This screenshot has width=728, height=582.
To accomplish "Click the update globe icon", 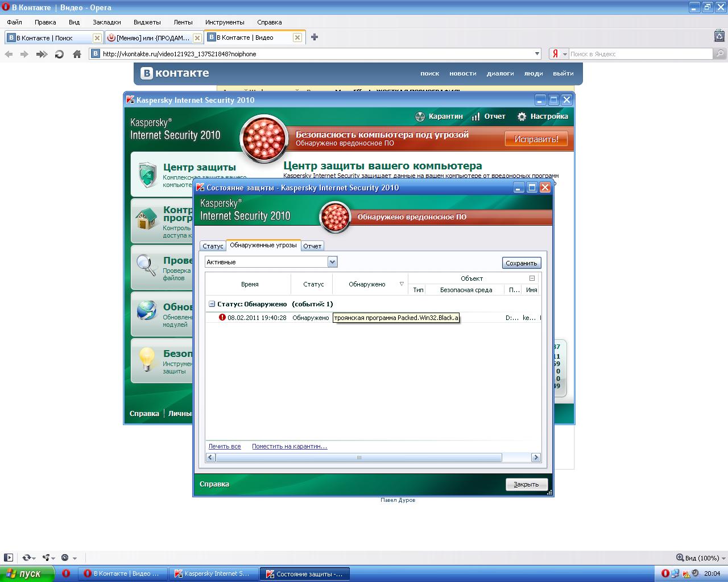I will (147, 311).
